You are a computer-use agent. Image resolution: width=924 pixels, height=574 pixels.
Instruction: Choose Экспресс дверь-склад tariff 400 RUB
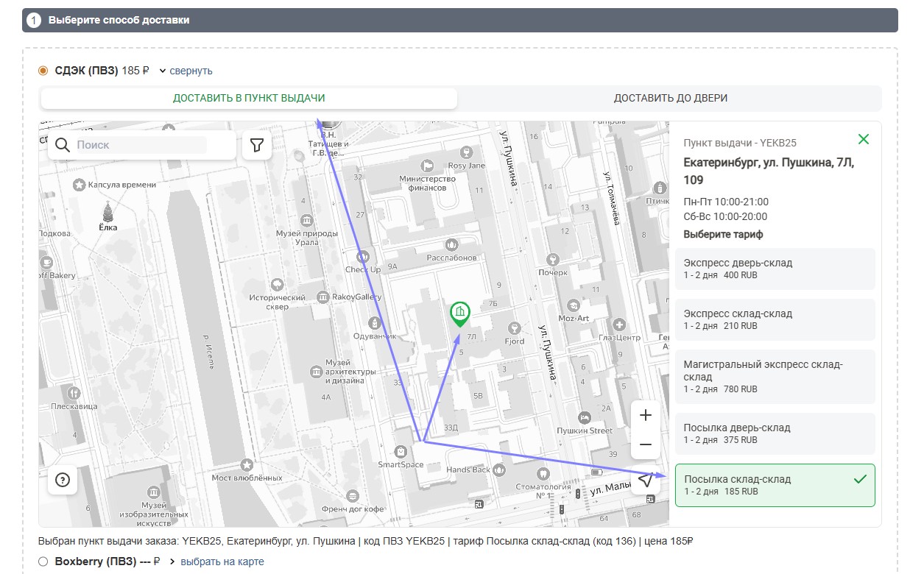point(775,269)
